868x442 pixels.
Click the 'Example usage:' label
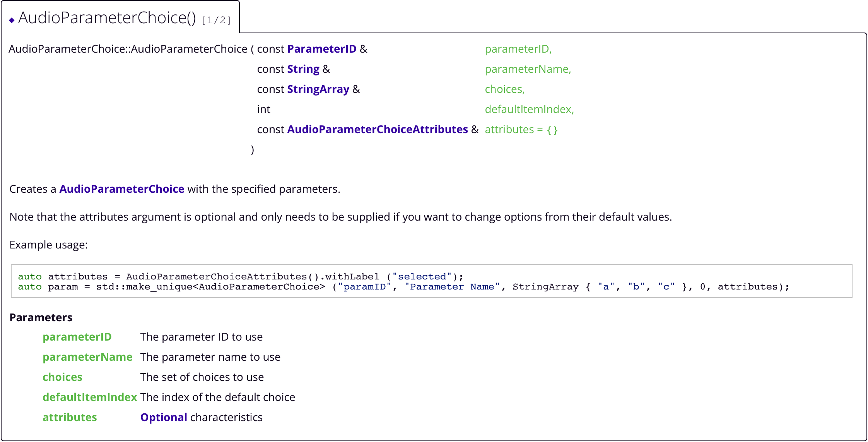[48, 245]
